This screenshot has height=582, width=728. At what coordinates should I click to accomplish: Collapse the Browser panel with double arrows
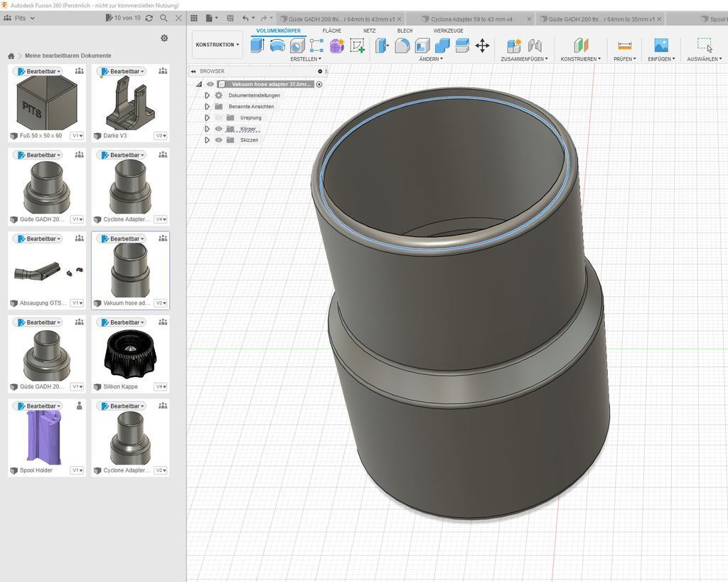193,71
